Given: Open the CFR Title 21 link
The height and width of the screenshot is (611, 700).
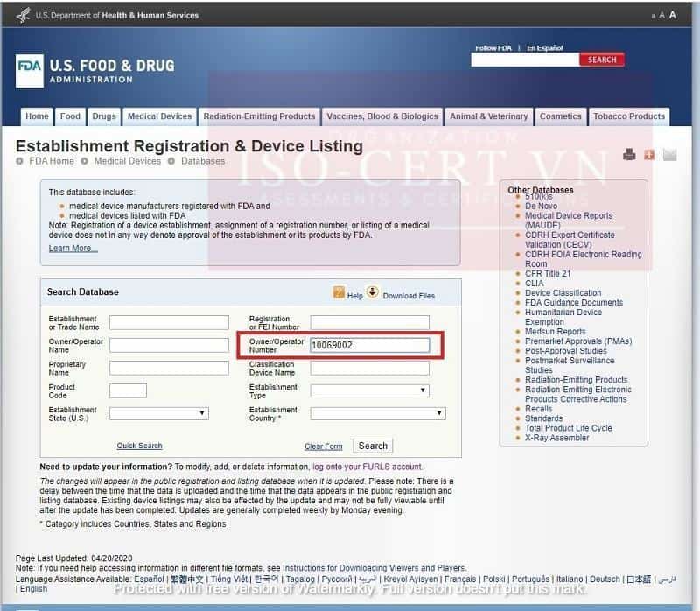Looking at the screenshot, I should click(x=548, y=274).
